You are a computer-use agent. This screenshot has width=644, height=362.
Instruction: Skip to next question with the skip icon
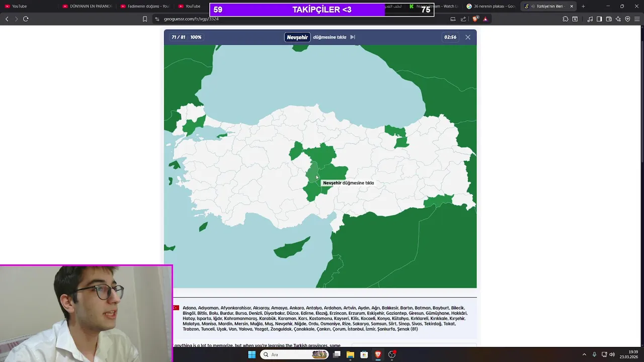pyautogui.click(x=353, y=37)
